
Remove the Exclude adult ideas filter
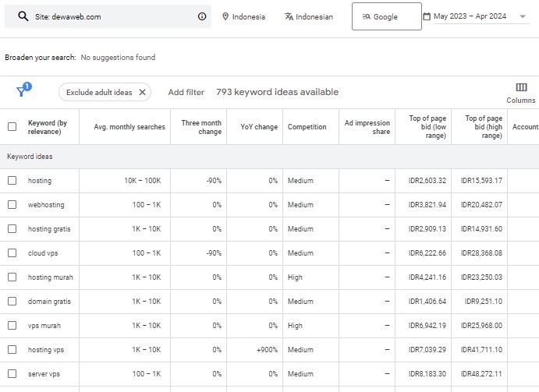142,92
